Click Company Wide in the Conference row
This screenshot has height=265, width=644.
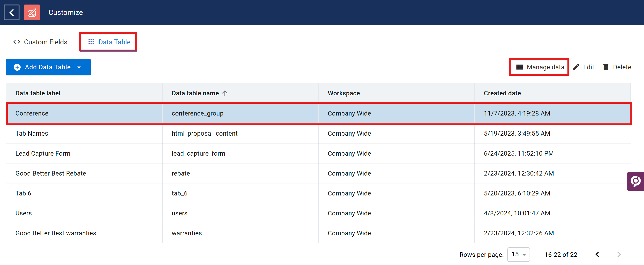point(349,113)
